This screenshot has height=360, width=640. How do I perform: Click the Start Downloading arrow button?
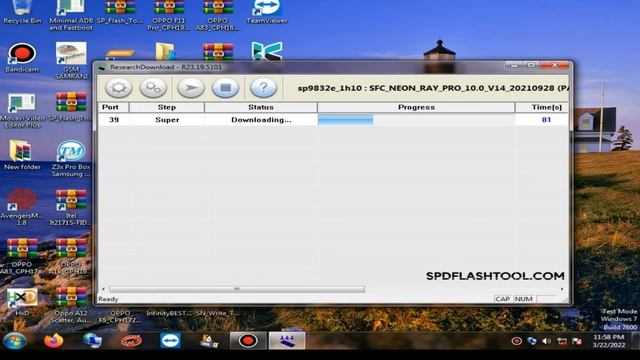pyautogui.click(x=191, y=88)
